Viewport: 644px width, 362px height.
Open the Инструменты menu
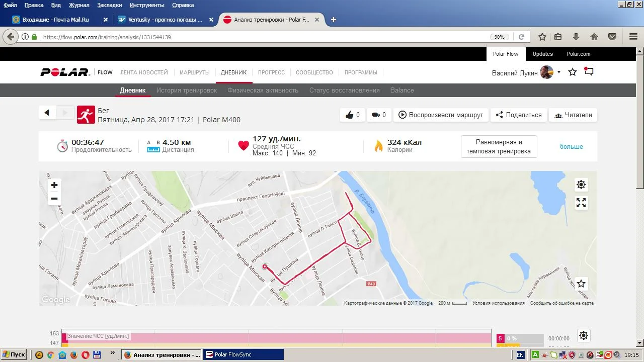point(147,5)
